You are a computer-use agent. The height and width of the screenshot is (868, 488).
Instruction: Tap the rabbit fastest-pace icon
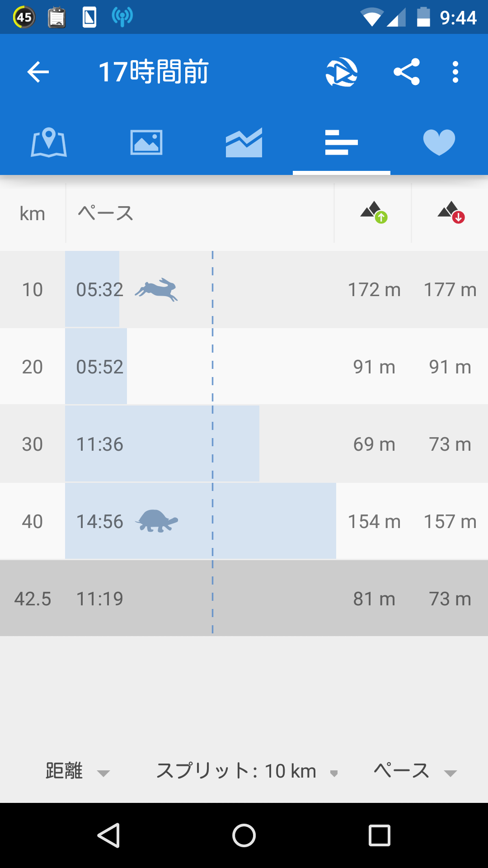point(156,290)
